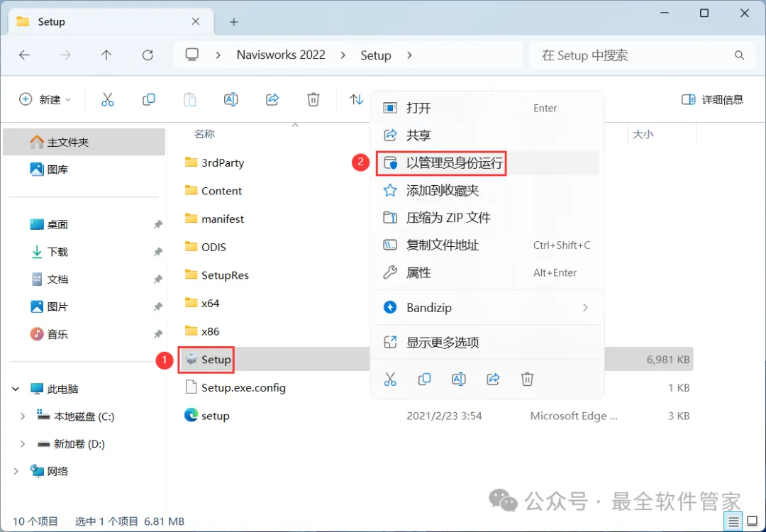766x532 pixels.
Task: Choose 属性 from the context menu
Action: click(487, 272)
